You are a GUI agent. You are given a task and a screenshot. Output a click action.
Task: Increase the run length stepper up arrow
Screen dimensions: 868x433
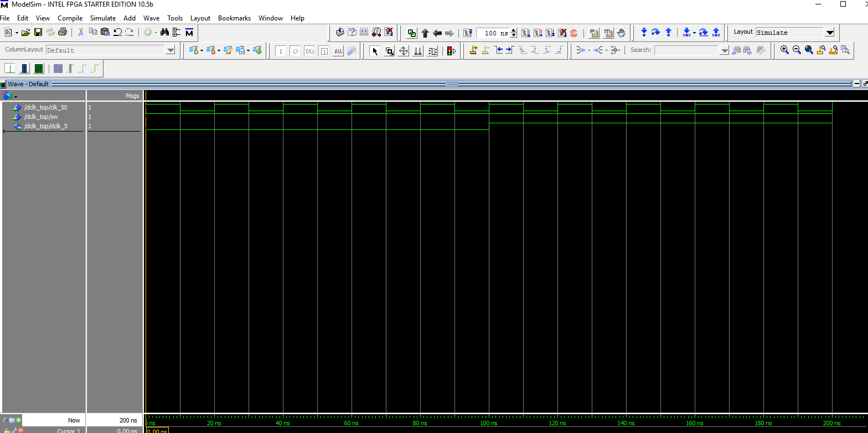[x=514, y=30]
